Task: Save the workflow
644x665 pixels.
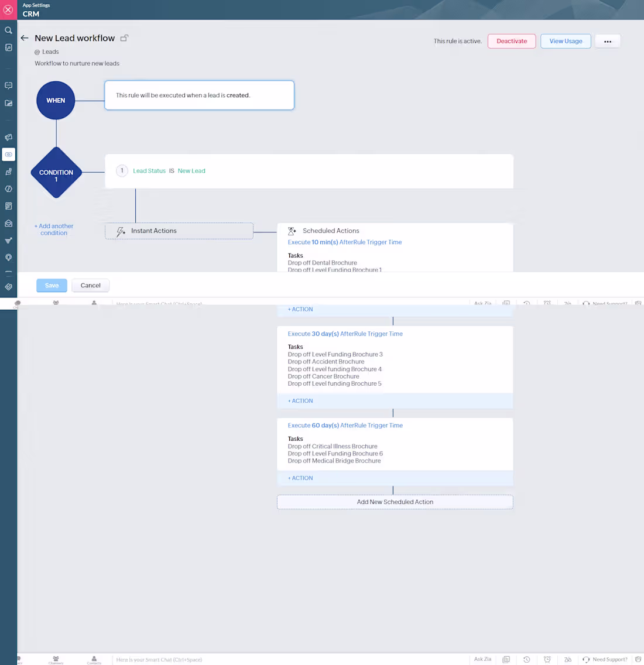Action: 52,286
